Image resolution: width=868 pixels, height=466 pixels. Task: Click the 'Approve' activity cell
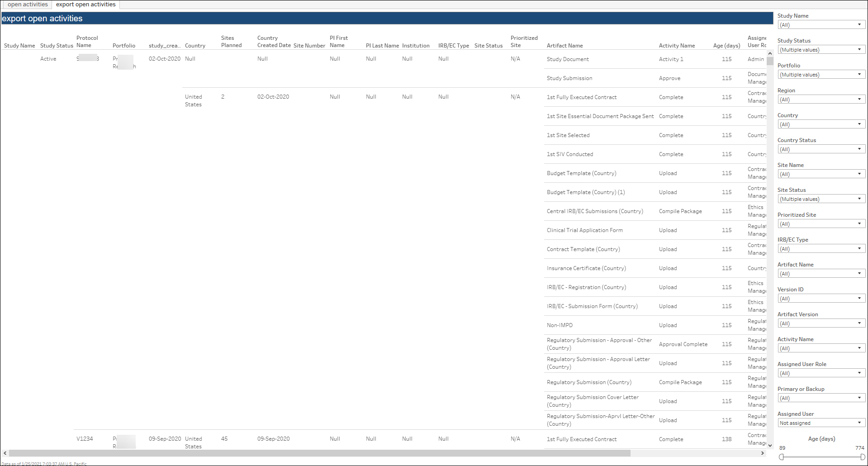[x=669, y=78]
